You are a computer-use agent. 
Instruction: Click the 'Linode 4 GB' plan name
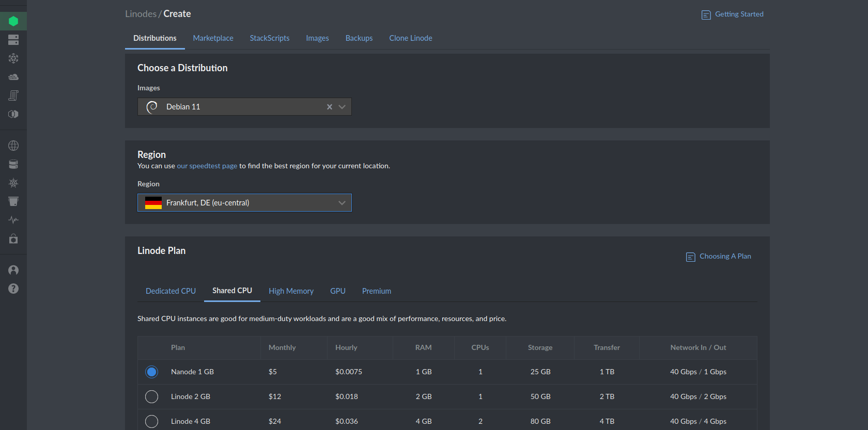(191, 421)
